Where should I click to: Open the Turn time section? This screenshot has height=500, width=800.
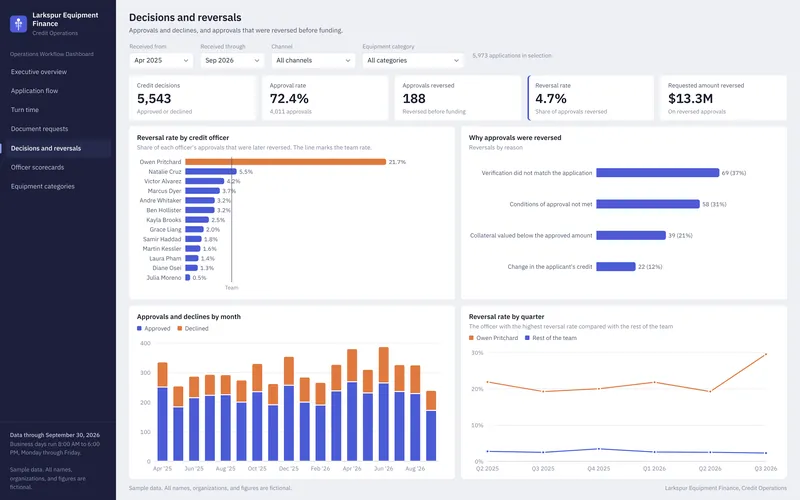pos(24,110)
